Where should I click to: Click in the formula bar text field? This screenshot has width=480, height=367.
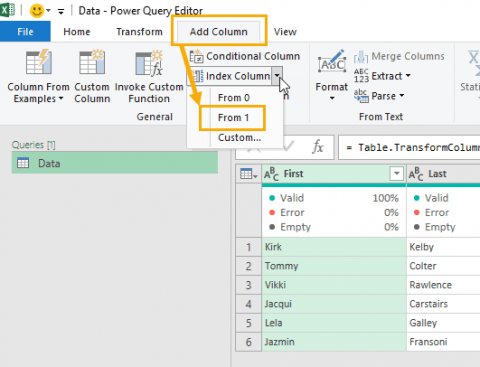409,147
